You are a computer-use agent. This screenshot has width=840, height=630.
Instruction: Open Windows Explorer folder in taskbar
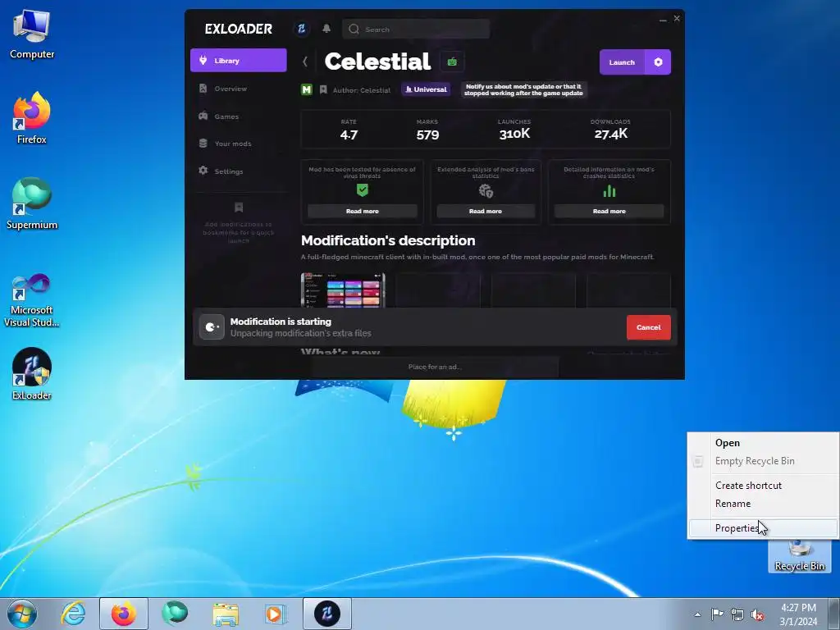coord(226,614)
